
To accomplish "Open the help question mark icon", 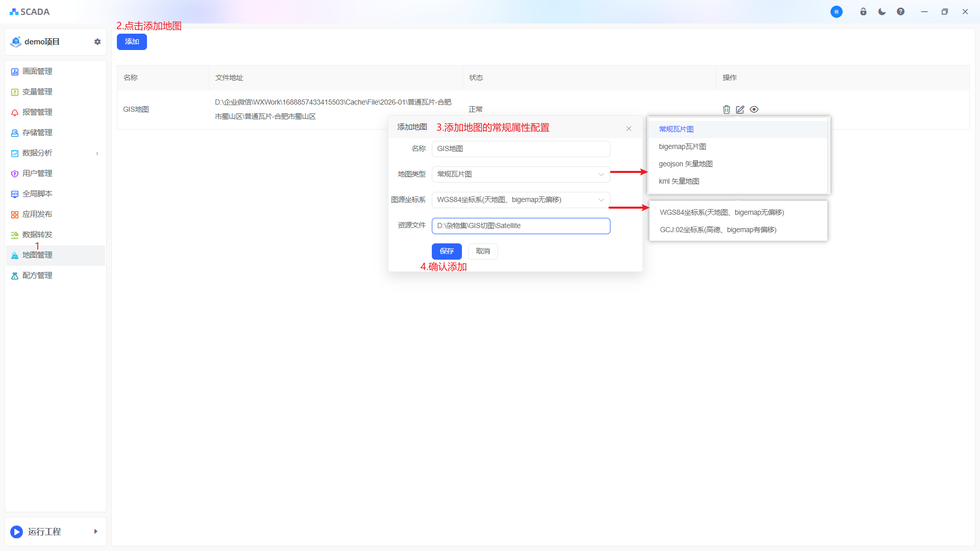I will click(x=900, y=12).
